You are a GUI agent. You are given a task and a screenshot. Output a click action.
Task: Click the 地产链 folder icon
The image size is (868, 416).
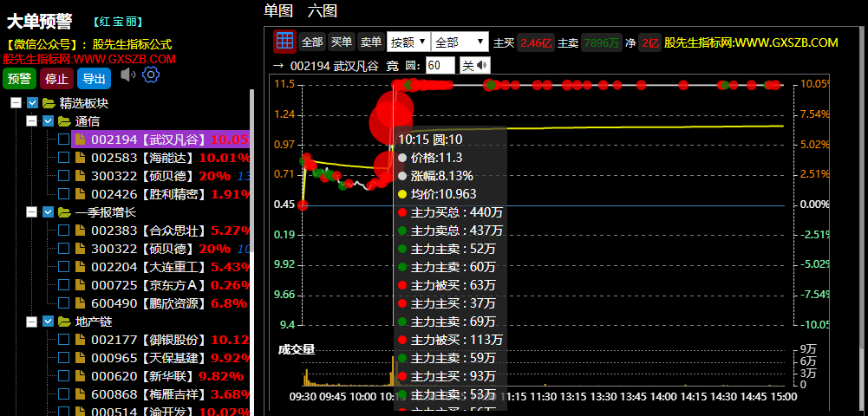64,321
